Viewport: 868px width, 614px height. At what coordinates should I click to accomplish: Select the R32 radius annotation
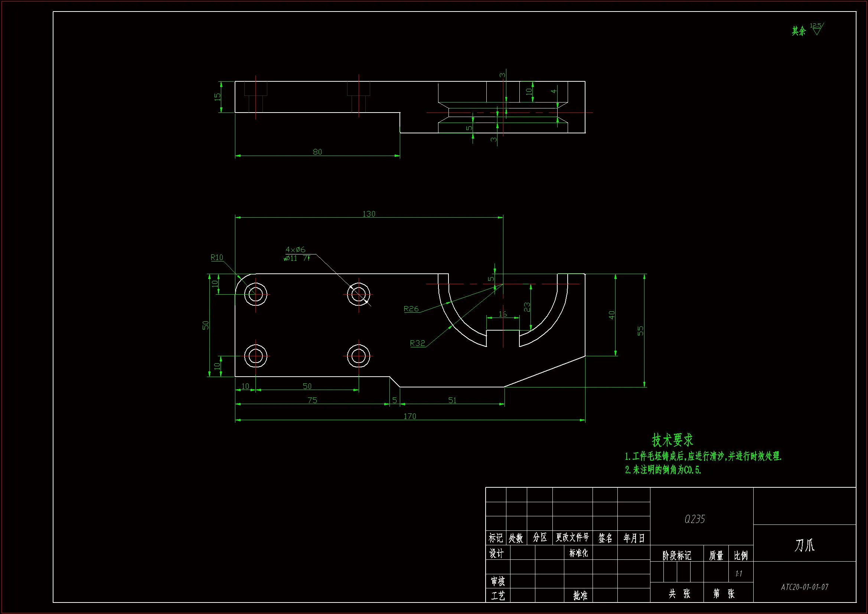tap(417, 343)
